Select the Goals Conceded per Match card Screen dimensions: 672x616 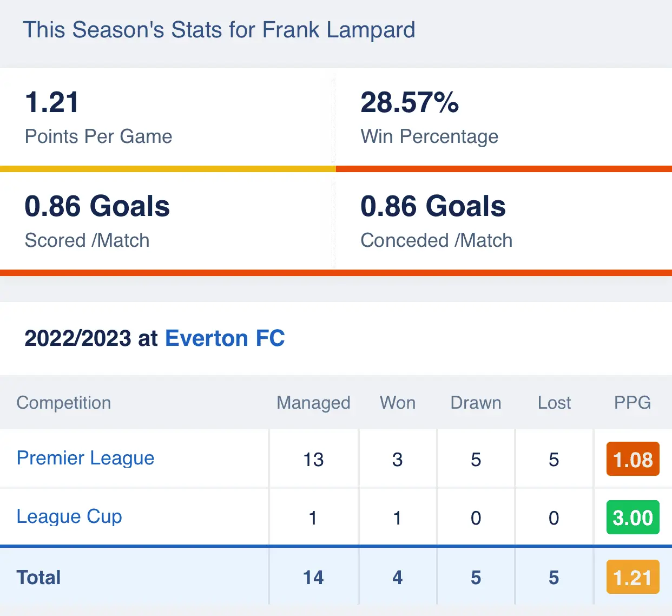(x=503, y=221)
